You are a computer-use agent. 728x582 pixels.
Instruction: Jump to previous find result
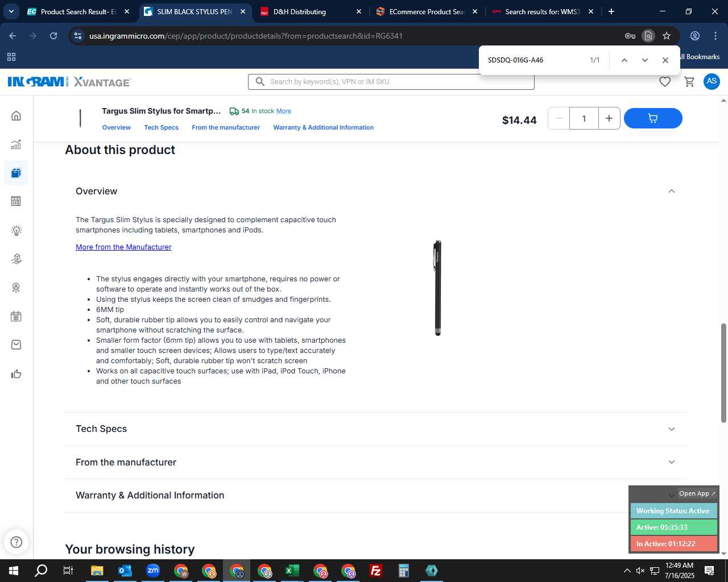[x=624, y=60]
